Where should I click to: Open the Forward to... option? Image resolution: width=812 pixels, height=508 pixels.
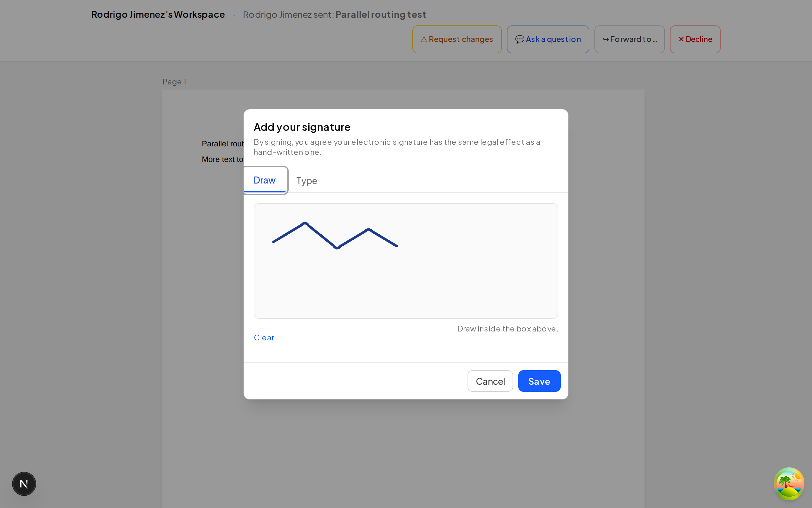[x=630, y=39]
